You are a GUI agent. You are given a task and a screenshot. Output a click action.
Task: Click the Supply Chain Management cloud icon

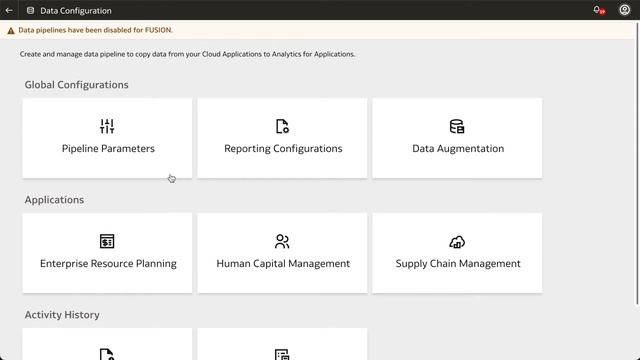[457, 242]
